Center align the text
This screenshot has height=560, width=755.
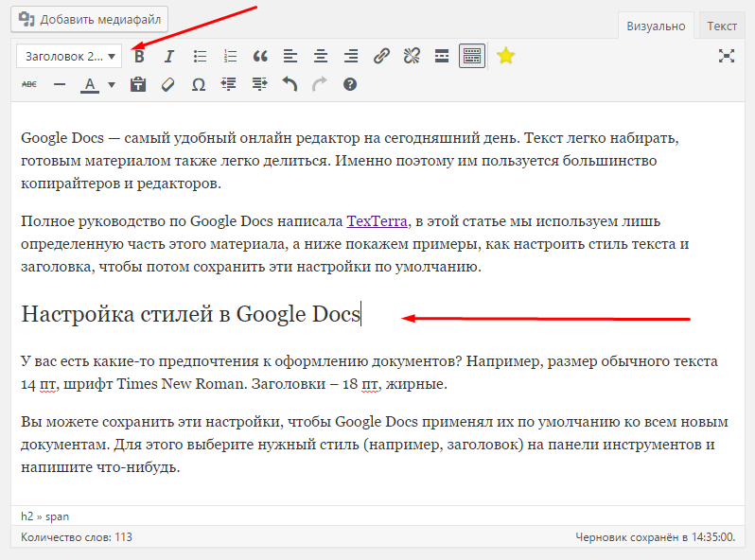tap(321, 57)
